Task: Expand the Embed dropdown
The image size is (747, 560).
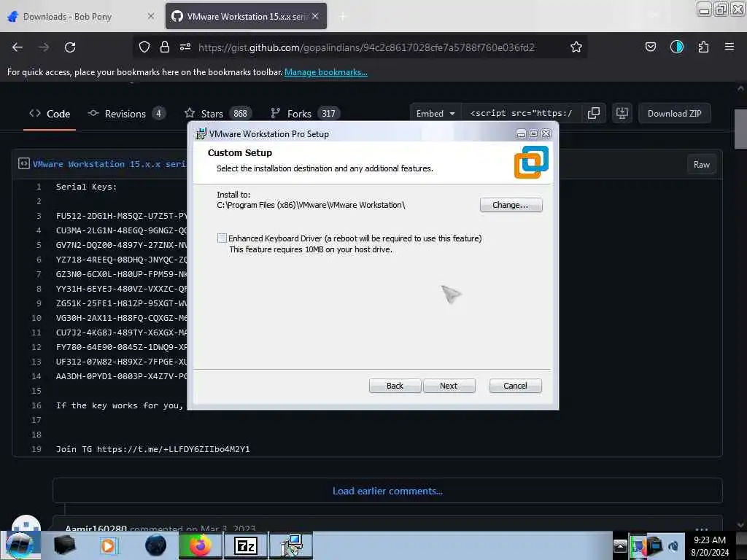Action: point(435,113)
